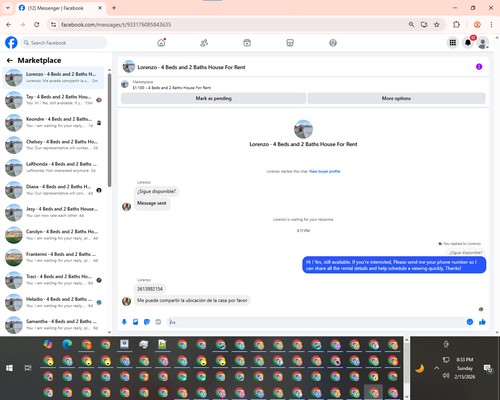Open the Watch video icon
Screen dimensions: 500x400
(247, 43)
